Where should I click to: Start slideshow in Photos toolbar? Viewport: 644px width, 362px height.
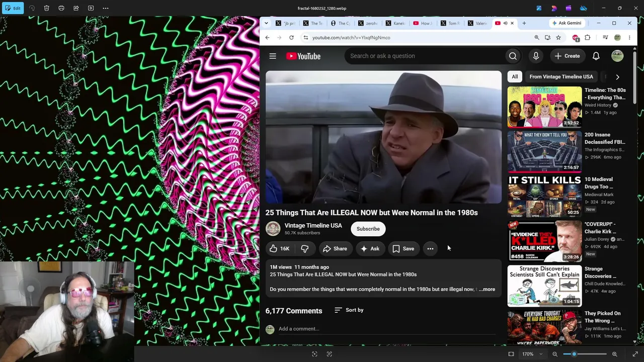coord(91,8)
